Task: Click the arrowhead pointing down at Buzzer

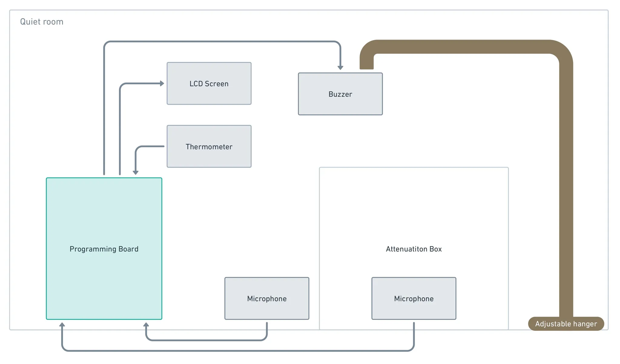Action: point(340,68)
